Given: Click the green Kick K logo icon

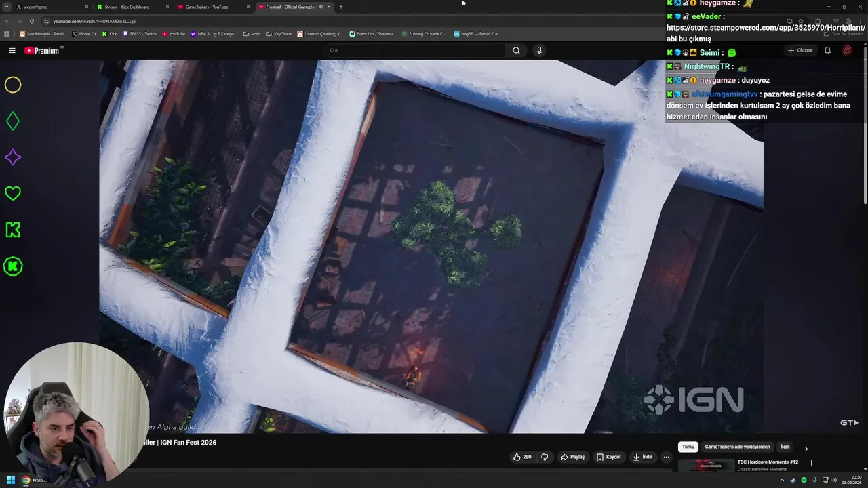Looking at the screenshot, I should point(13,230).
